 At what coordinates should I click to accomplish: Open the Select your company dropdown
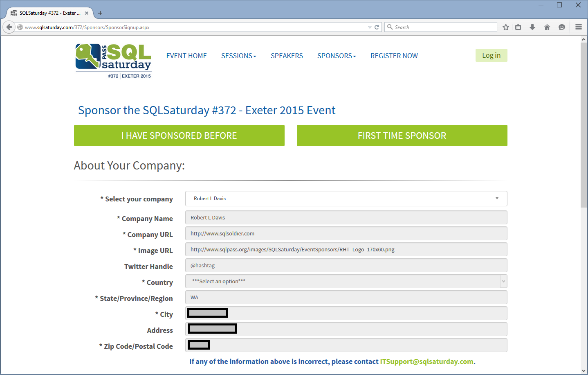coord(346,199)
